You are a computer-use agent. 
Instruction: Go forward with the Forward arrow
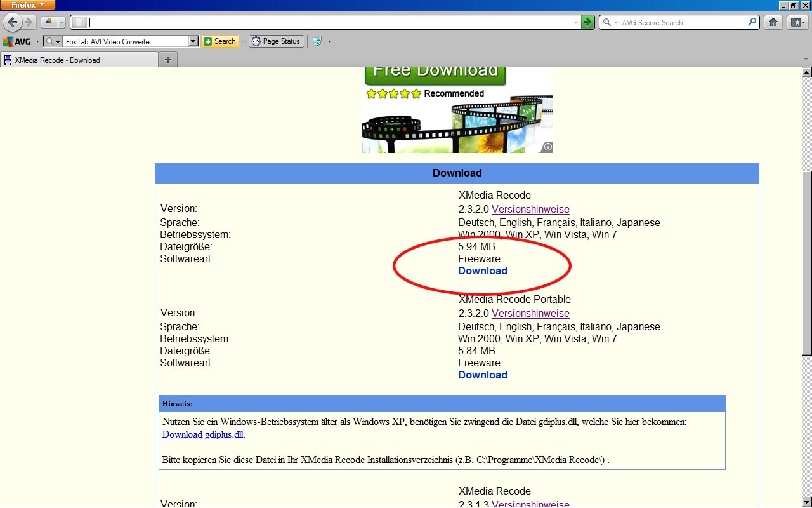point(29,22)
